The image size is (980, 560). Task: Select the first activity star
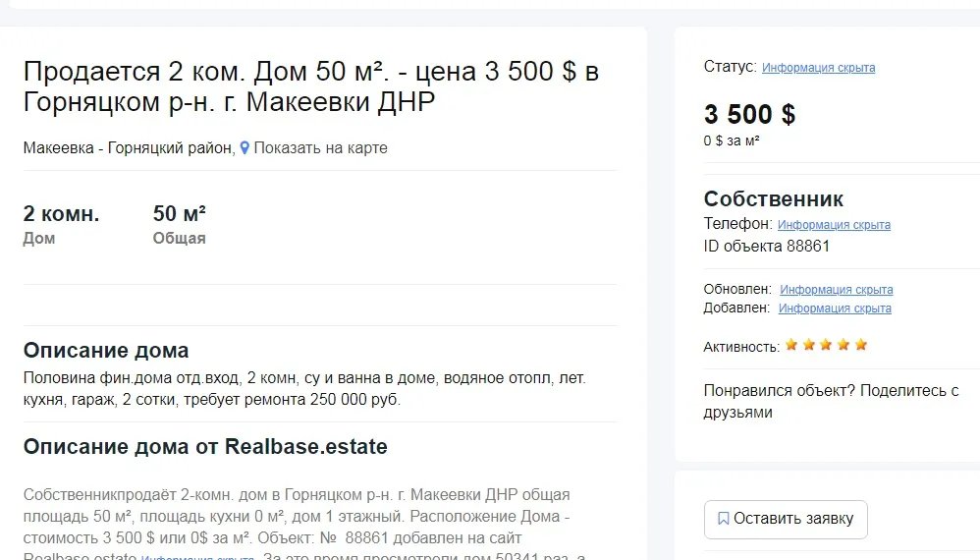[x=791, y=345]
